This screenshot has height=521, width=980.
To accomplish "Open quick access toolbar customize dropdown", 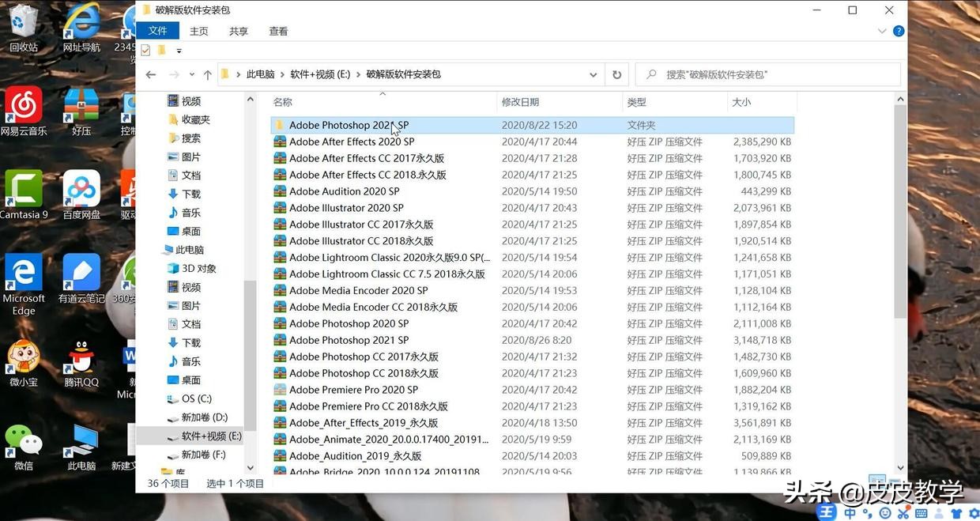I will (179, 51).
